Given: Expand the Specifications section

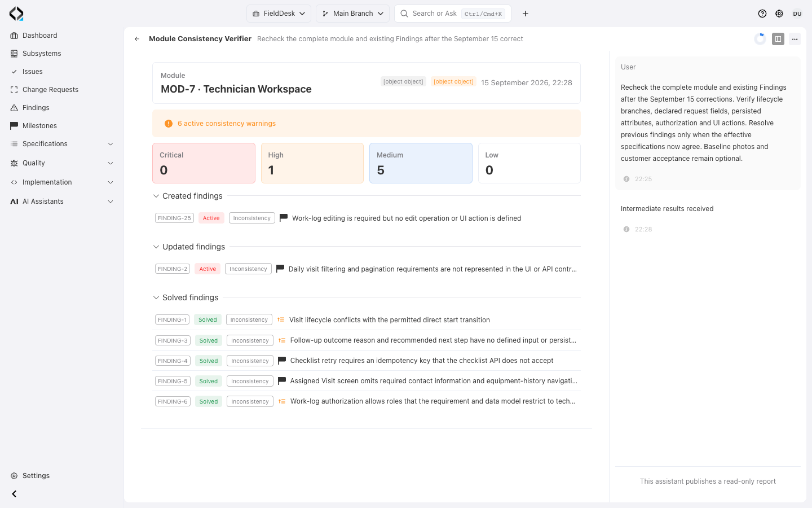Looking at the screenshot, I should point(62,144).
